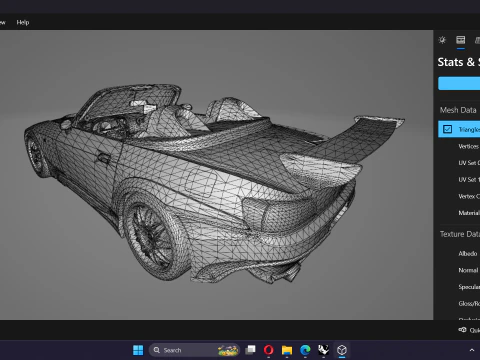Image resolution: width=480 pixels, height=360 pixels.
Task: Select the Gloss/Roughness texture row
Action: 459,303
